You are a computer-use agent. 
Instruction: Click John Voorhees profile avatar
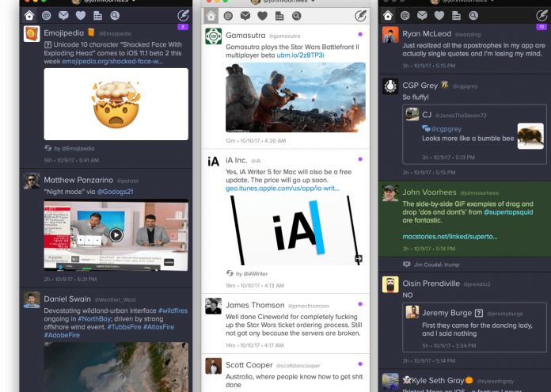tap(390, 193)
